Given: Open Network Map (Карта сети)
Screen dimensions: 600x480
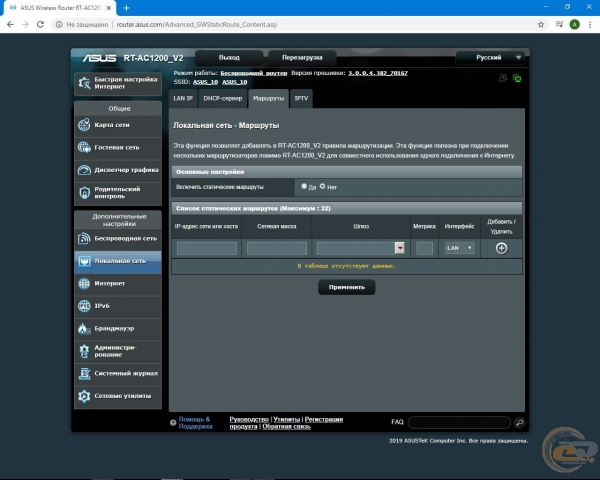Looking at the screenshot, I should tap(118, 125).
